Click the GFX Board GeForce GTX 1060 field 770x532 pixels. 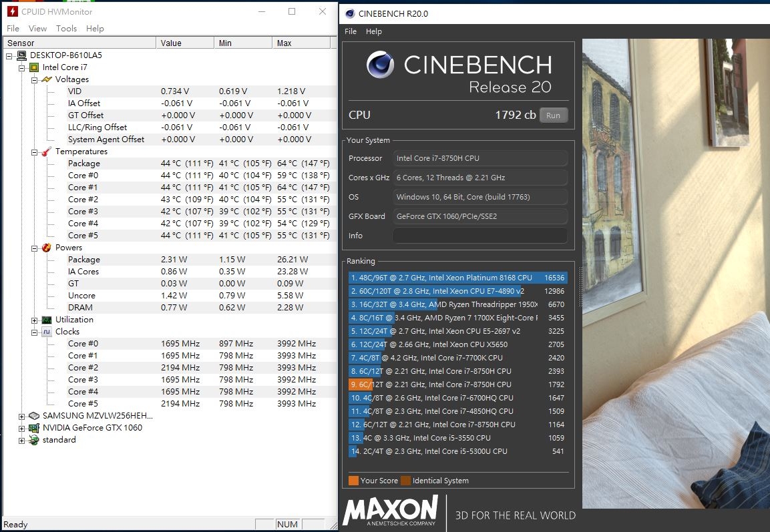pyautogui.click(x=480, y=216)
